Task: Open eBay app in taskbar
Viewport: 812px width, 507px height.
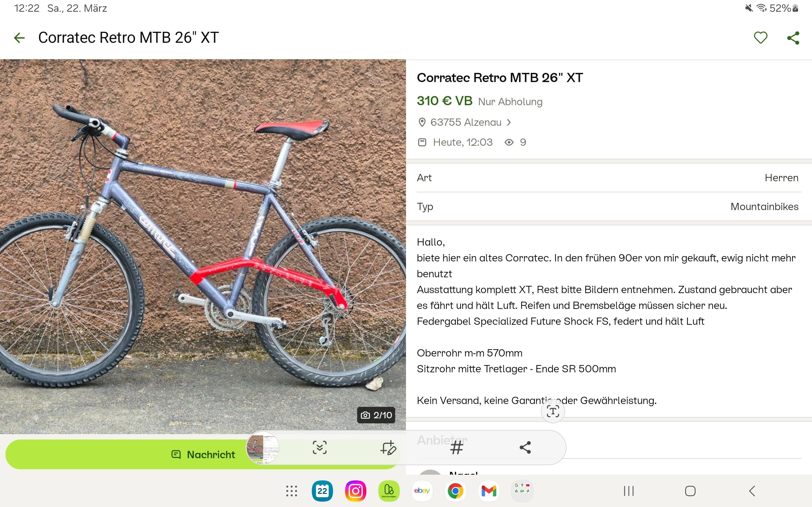Action: click(x=422, y=491)
